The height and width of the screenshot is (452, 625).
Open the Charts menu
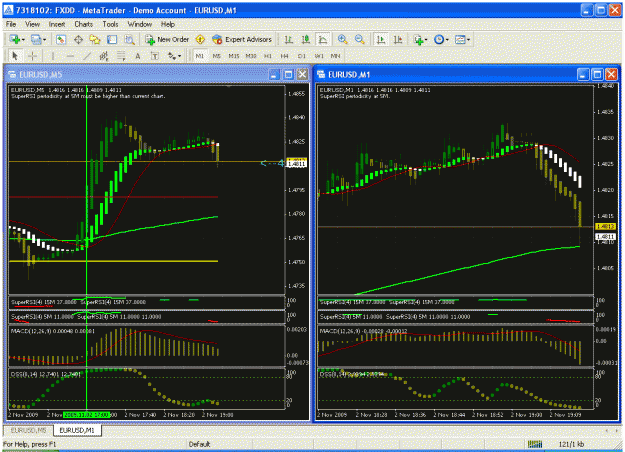coord(83,24)
